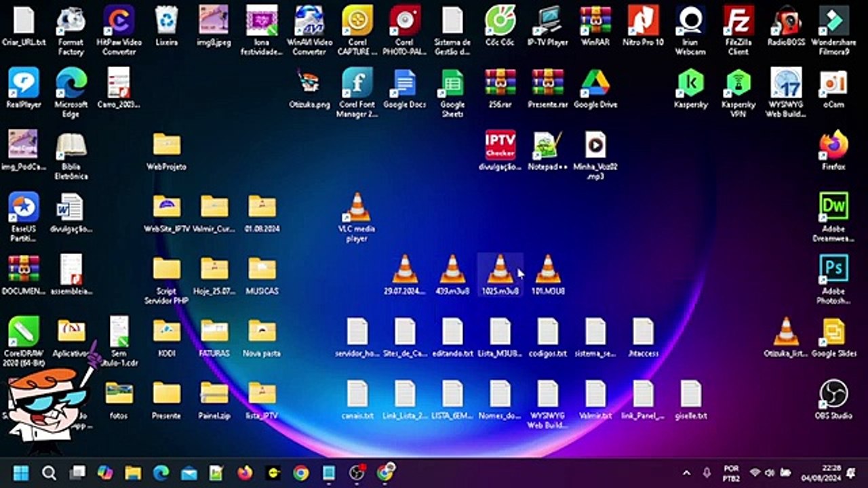Viewport: 868px width, 488px height.
Task: Open the WinRAR shortcut icon
Action: [595, 26]
